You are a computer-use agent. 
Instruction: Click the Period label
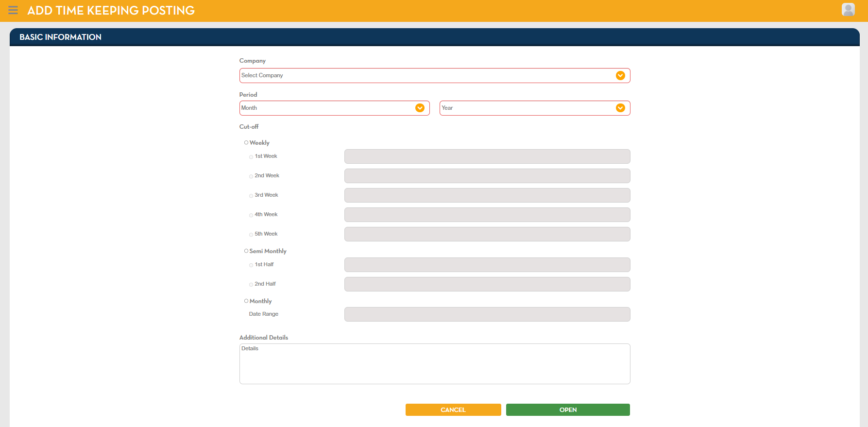(248, 94)
